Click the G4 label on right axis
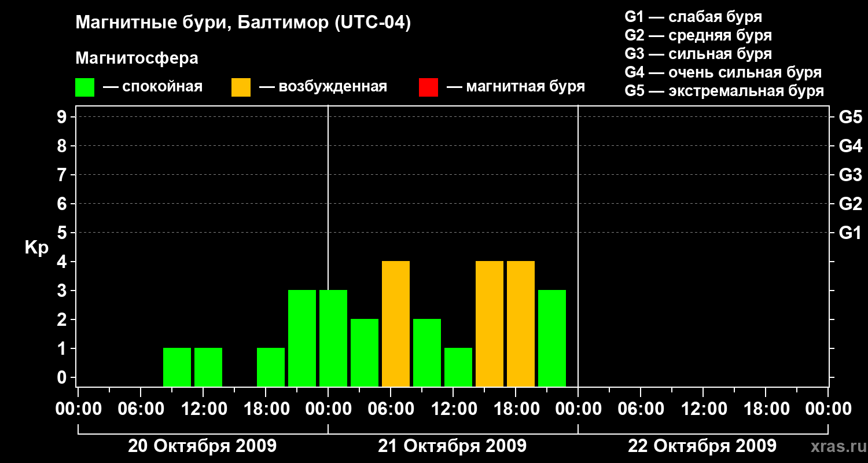This screenshot has width=868, height=463. tap(850, 146)
